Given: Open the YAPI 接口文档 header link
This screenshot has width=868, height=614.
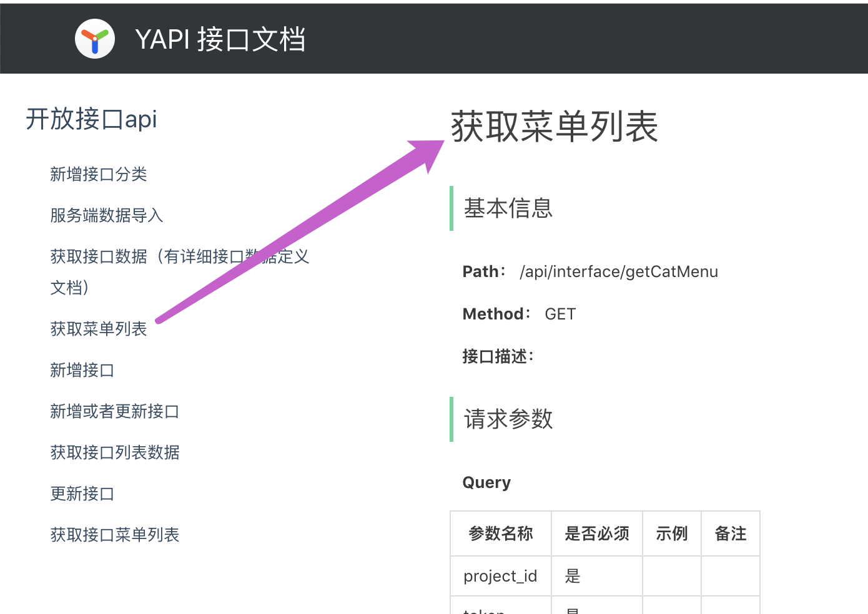Looking at the screenshot, I should [x=220, y=39].
